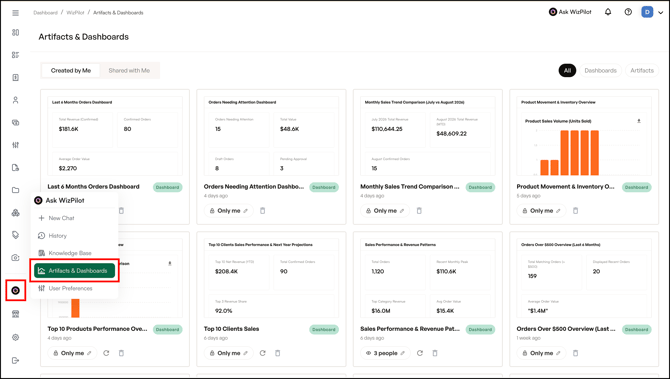
Task: Click the $181.6K total revenue value
Action: click(x=68, y=129)
